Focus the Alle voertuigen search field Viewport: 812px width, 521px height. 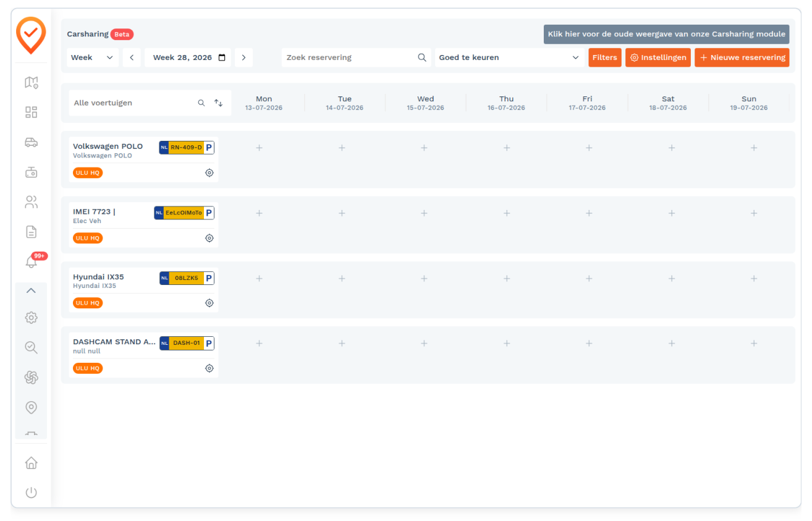point(133,103)
